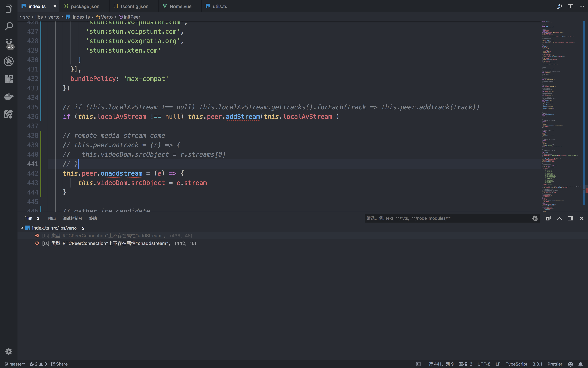
Task: Open the 调试控制台 debug console tab
Action: tap(72, 218)
